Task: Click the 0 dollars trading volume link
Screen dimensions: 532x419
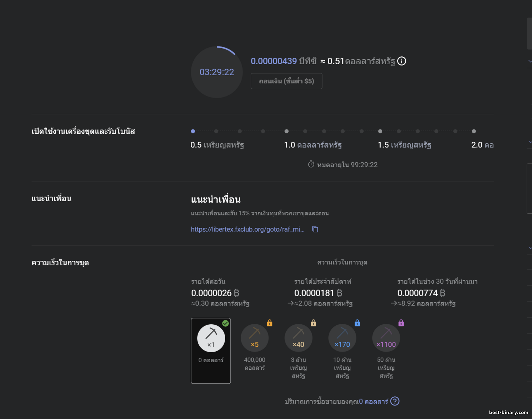Action: coord(373,401)
